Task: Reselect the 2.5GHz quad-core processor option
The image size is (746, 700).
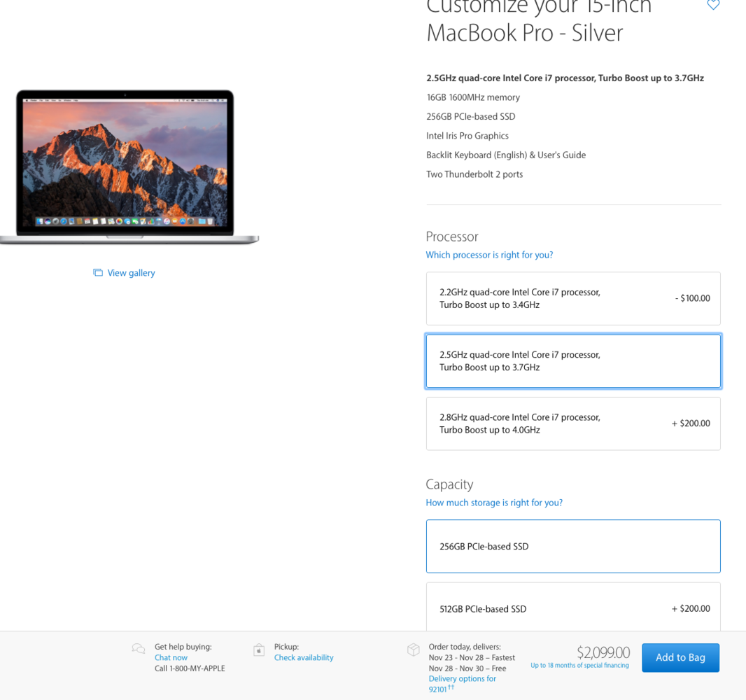Action: click(572, 360)
